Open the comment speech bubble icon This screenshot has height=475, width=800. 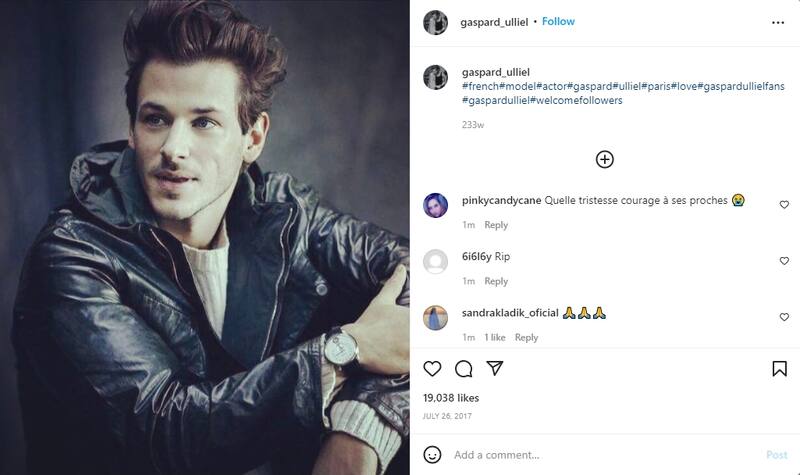coord(463,368)
